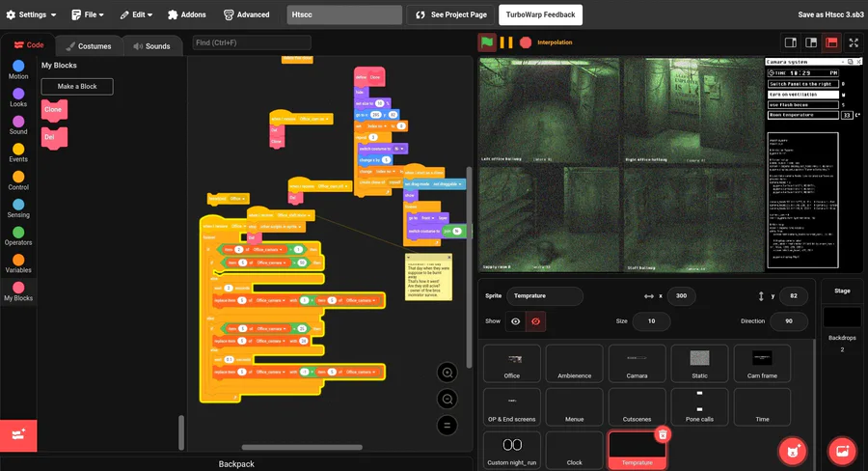The width and height of the screenshot is (868, 471).
Task: Select the Cutscenes sprite thumbnail
Action: point(637,407)
